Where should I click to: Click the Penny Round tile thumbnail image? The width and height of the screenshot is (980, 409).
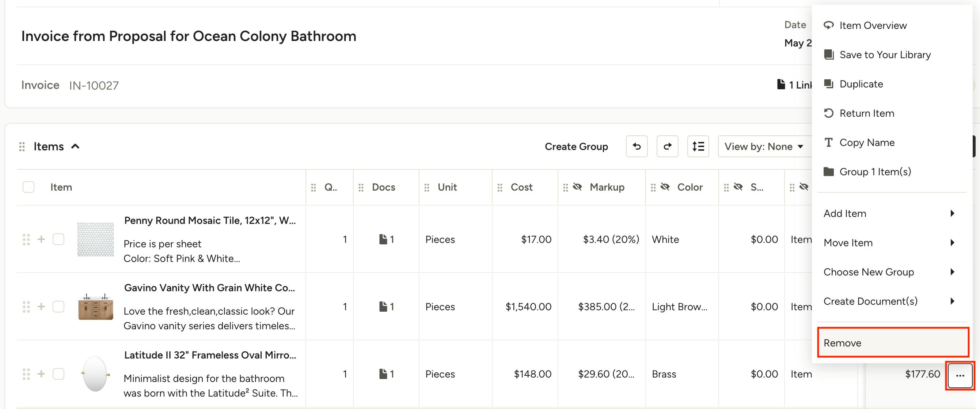[95, 239]
